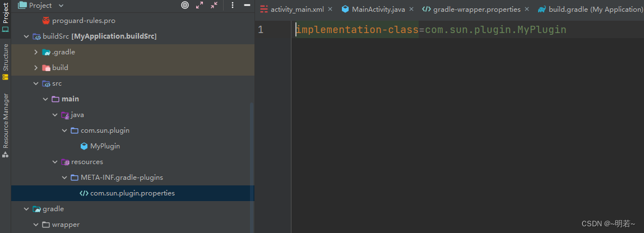Viewport: 644px width, 233px height.
Task: Click the com.sun.plugin.MyPlugin value in editor
Action: click(x=495, y=30)
